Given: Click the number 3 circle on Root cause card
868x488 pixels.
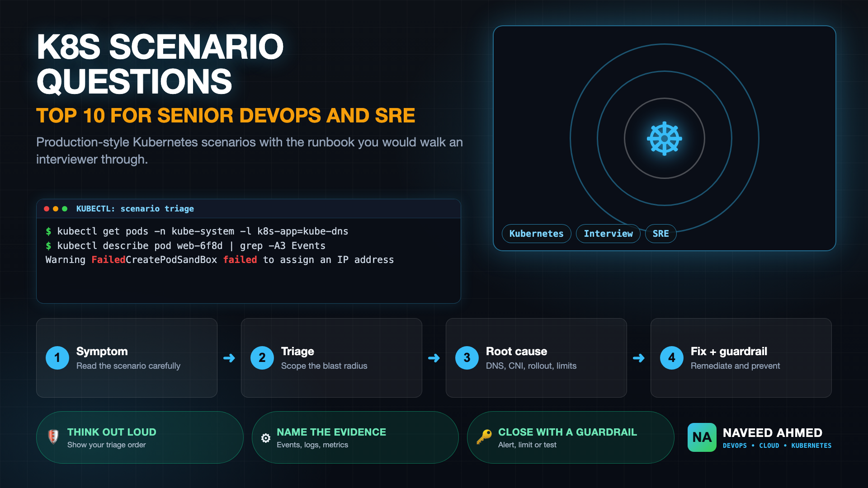Looking at the screenshot, I should pyautogui.click(x=467, y=358).
